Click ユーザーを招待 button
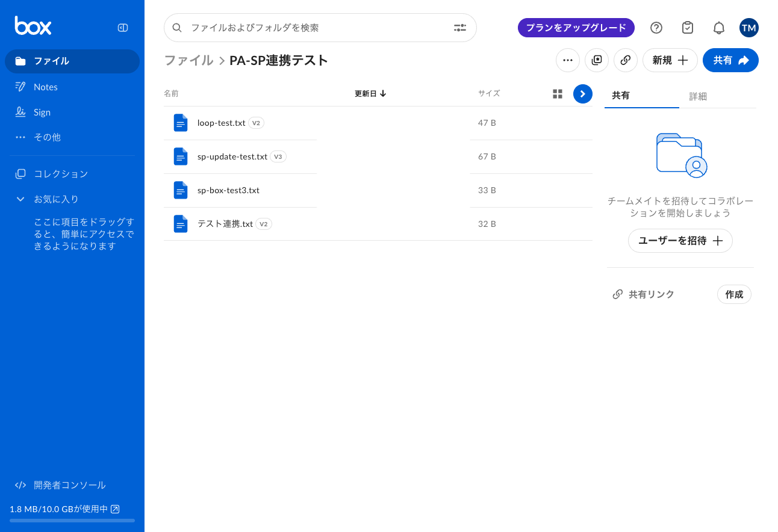Image resolution: width=778 pixels, height=532 pixels. 680,241
